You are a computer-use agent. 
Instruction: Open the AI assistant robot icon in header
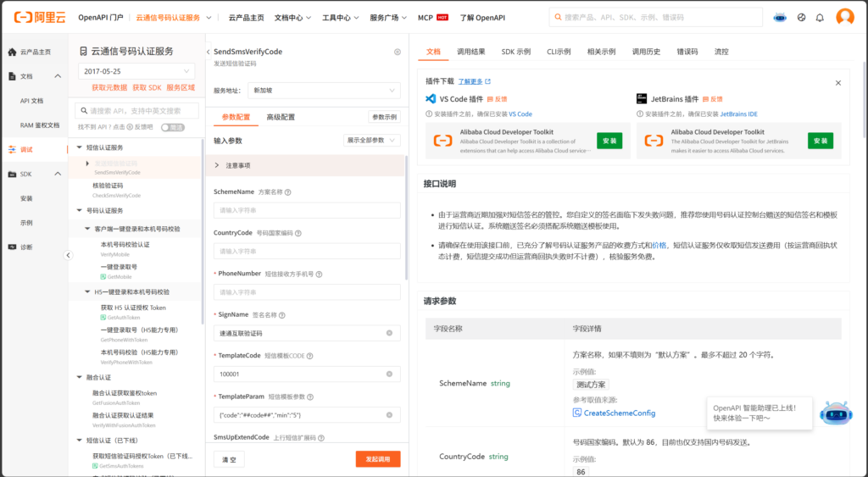[x=780, y=17]
